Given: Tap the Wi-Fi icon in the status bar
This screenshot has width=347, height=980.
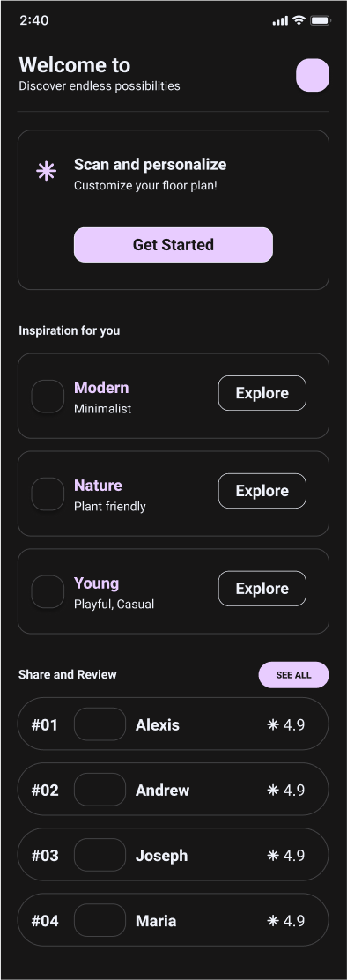Looking at the screenshot, I should coord(299,20).
